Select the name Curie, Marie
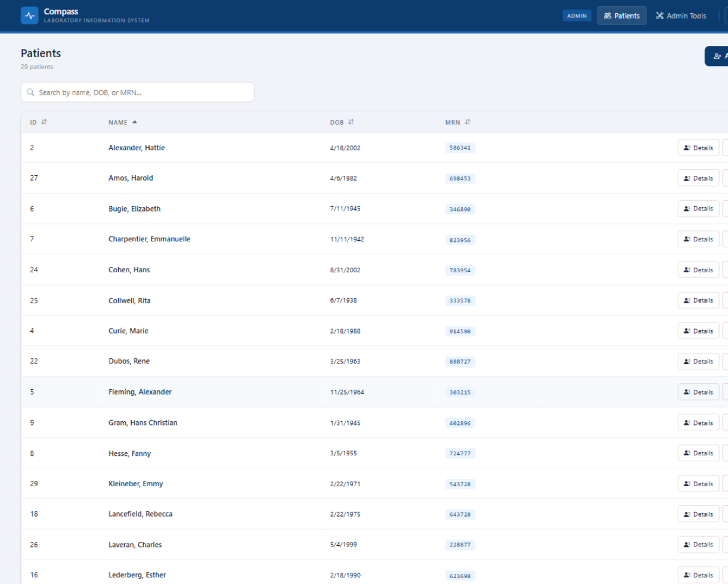 [x=128, y=331]
